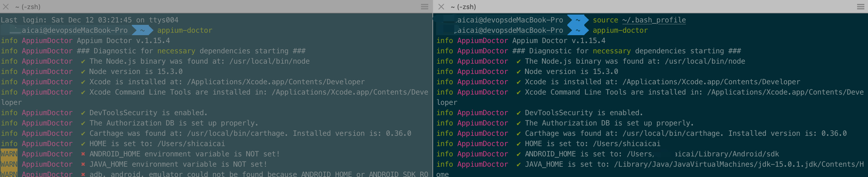Click 'DevToolsSecurity is enabled.' in left pane

pos(148,113)
